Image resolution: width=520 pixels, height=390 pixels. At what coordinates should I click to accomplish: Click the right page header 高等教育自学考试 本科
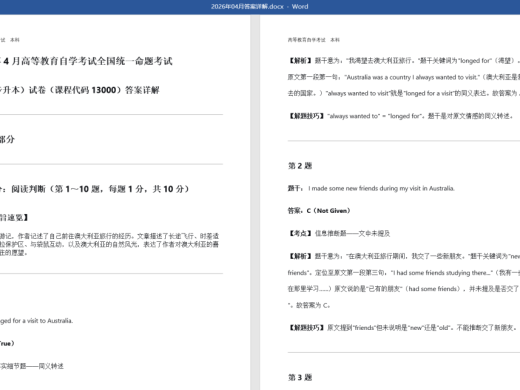(314, 40)
